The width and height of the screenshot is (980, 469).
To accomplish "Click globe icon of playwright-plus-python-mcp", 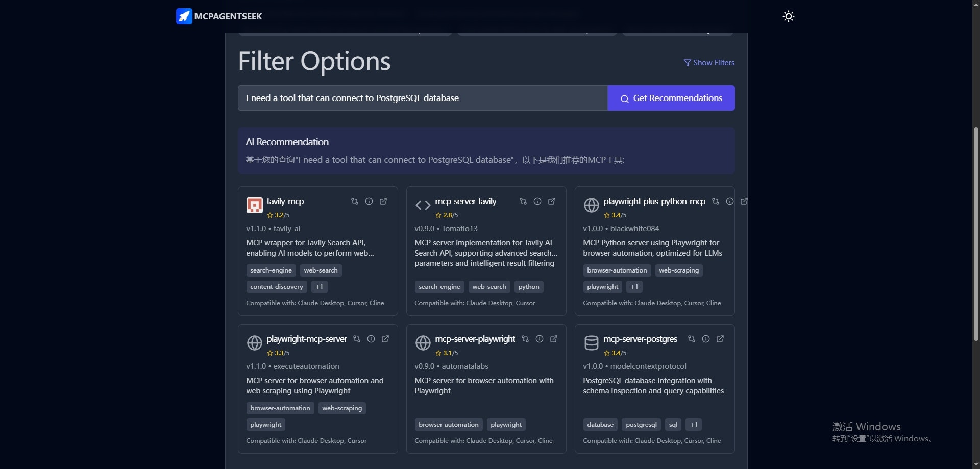I will tap(591, 205).
